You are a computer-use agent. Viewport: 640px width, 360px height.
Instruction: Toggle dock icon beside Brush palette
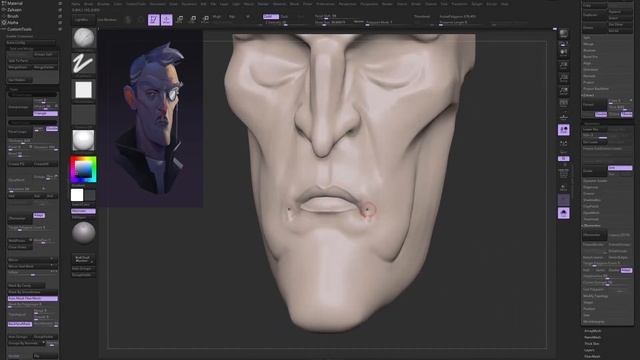coord(60,16)
